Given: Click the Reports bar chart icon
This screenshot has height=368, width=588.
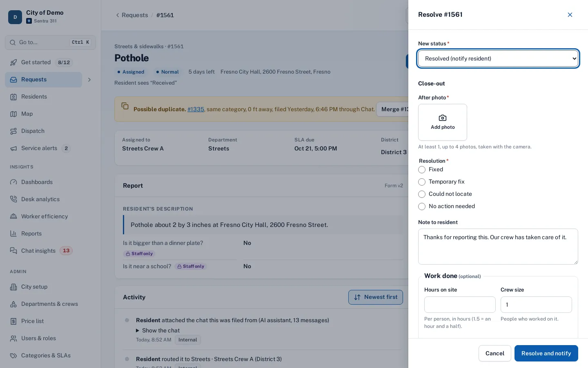Looking at the screenshot, I should click(x=13, y=233).
